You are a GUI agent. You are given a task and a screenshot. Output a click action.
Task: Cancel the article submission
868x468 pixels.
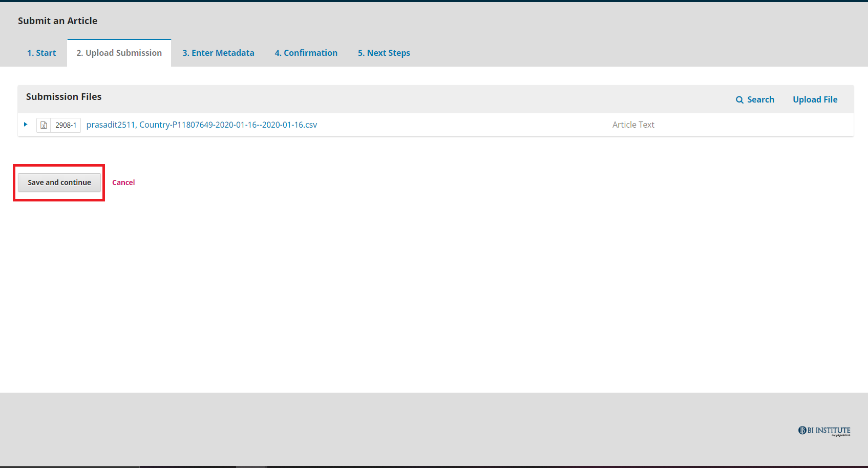pos(123,182)
